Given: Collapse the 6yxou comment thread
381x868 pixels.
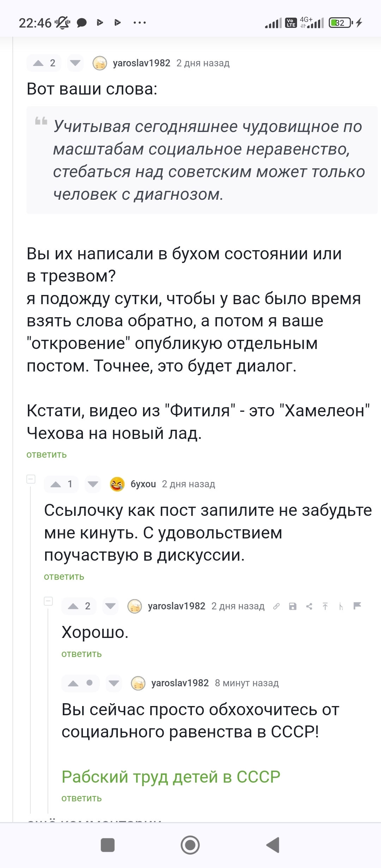Looking at the screenshot, I should pyautogui.click(x=31, y=479).
